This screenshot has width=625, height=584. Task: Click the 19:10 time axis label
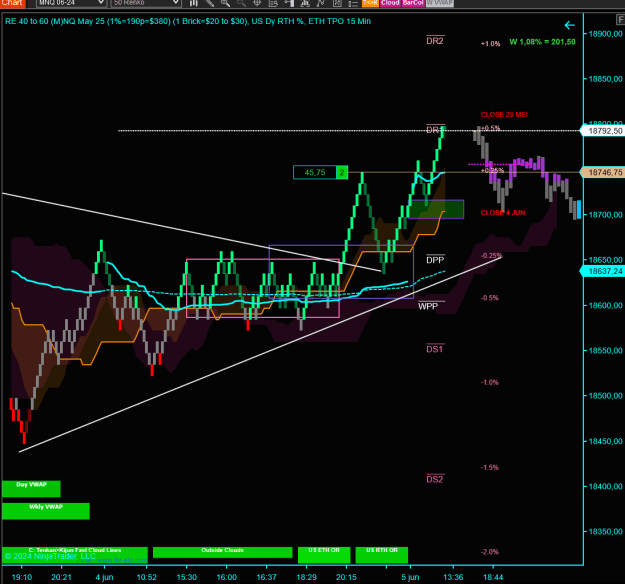22,577
